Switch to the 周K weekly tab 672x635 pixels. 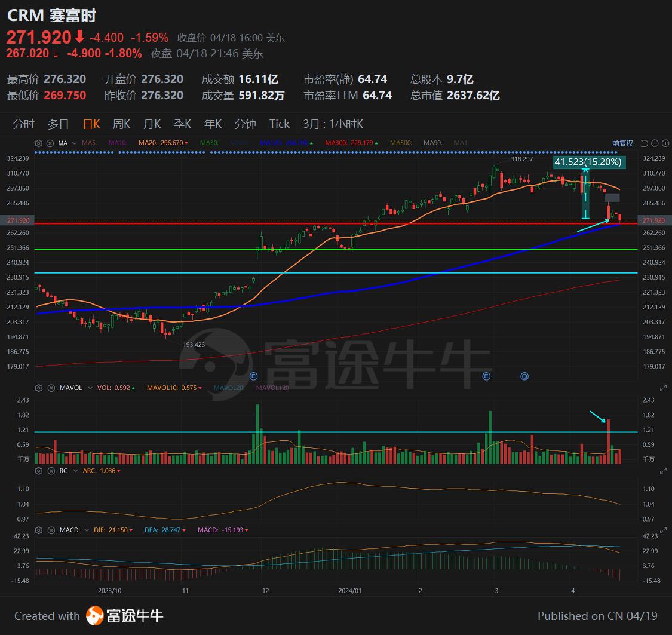pos(121,124)
